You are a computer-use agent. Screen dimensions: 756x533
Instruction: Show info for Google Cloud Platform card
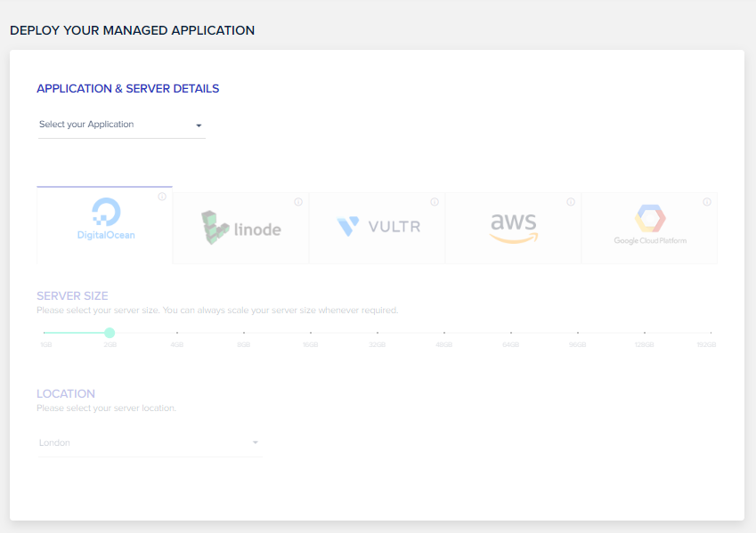tap(707, 202)
